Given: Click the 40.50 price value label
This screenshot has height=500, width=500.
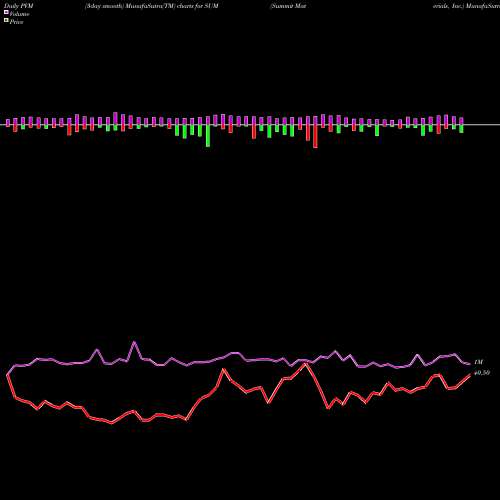Looking at the screenshot, I should 482,373.
